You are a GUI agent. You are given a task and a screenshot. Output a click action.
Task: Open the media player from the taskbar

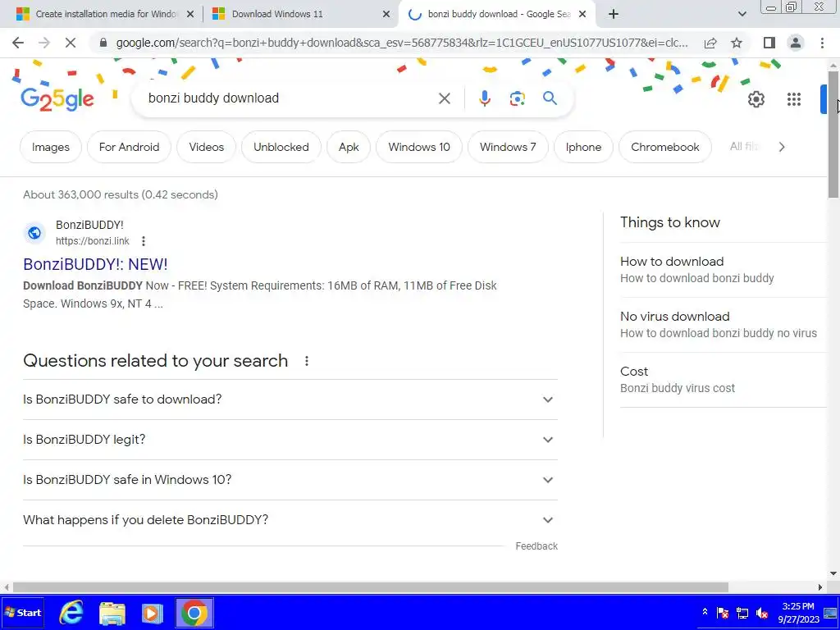152,613
